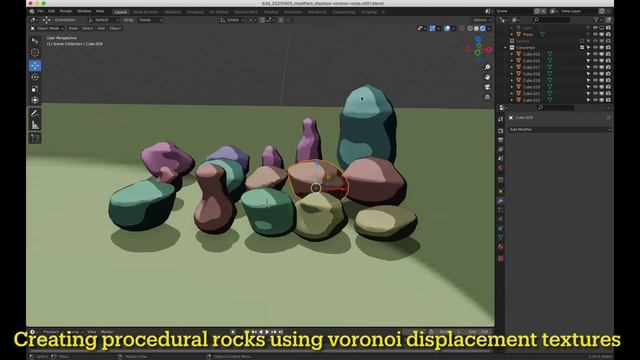This screenshot has height=360, width=640.
Task: Select the Transform tool
Action: coord(35,100)
